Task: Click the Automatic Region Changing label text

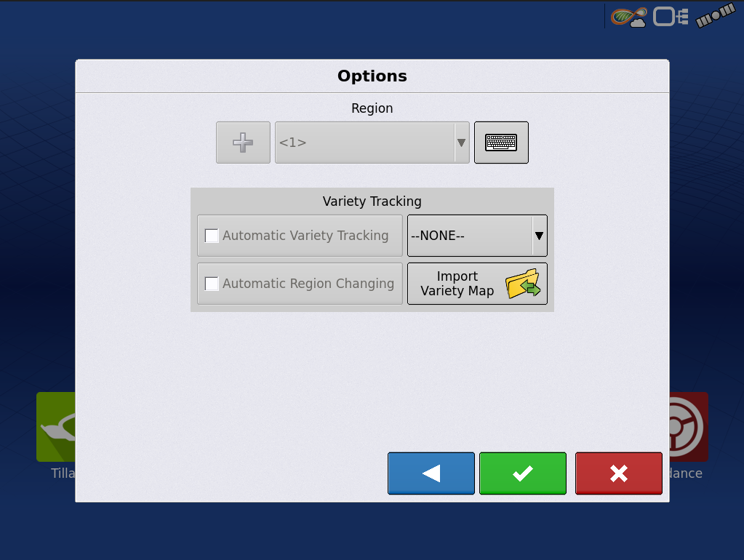Action: click(x=308, y=284)
